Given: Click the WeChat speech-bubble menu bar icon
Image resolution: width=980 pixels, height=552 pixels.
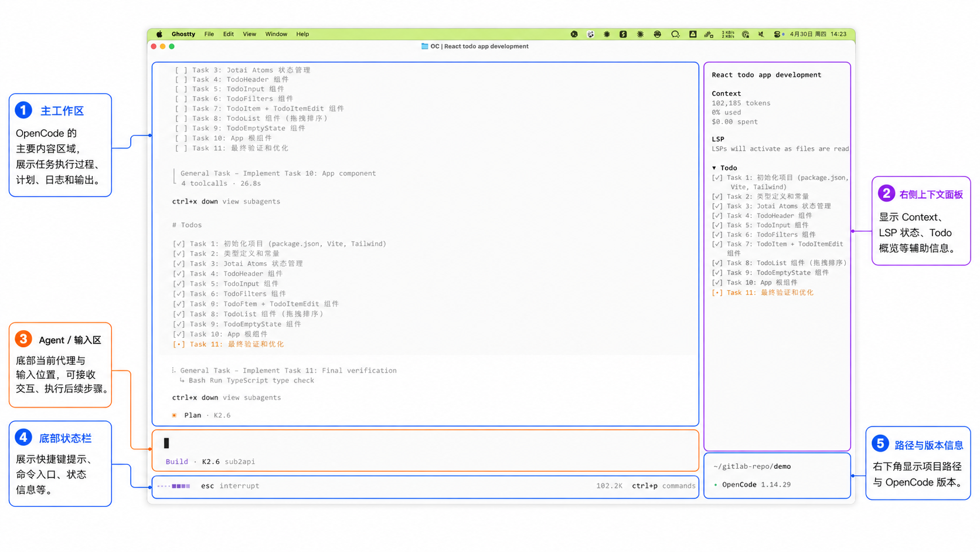Looking at the screenshot, I should click(x=675, y=34).
